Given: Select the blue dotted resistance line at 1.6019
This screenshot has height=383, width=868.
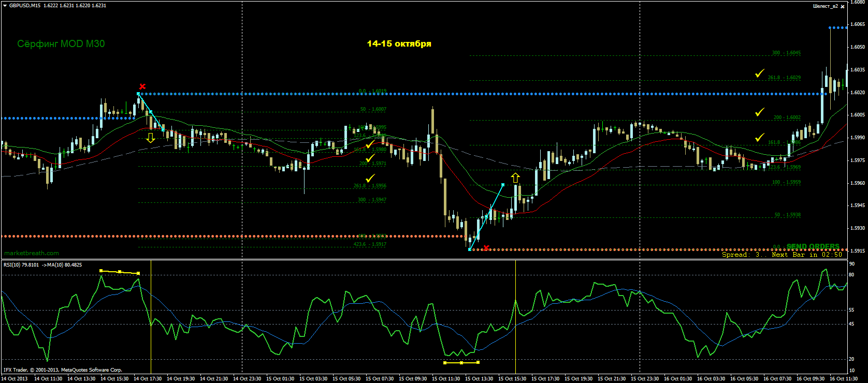Looking at the screenshot, I should pos(482,94).
